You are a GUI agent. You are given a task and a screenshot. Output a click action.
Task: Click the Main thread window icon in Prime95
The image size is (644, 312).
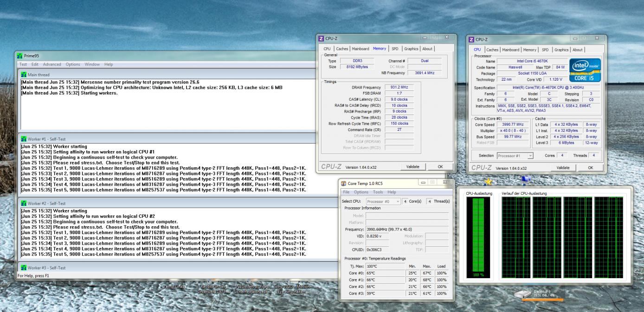pos(24,75)
